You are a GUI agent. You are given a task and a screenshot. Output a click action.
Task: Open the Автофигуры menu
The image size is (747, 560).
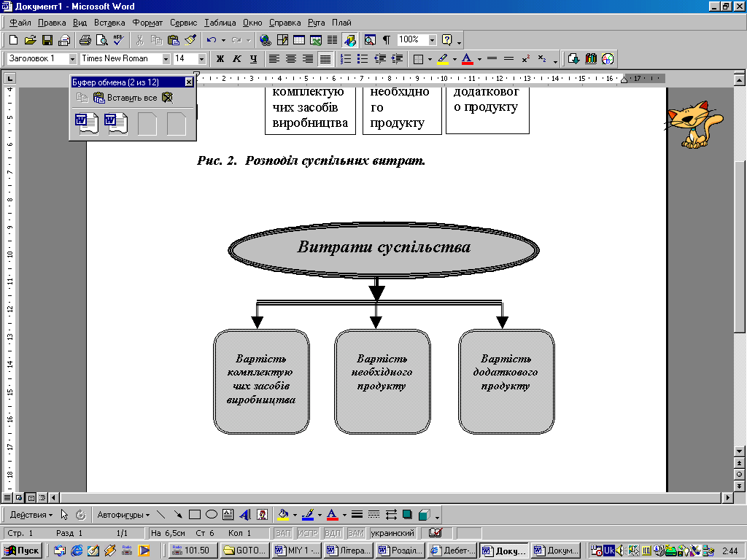click(x=123, y=514)
